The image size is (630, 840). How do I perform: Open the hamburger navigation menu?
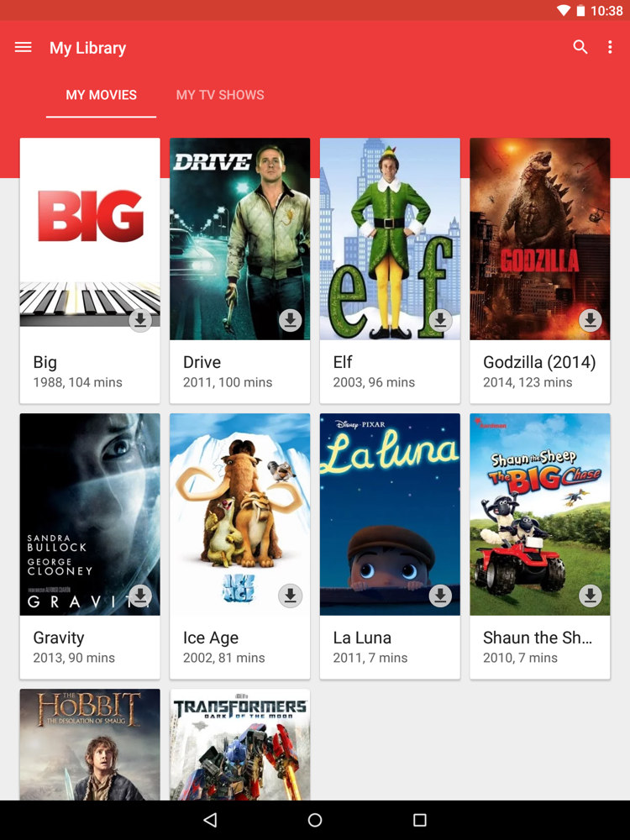[x=23, y=48]
